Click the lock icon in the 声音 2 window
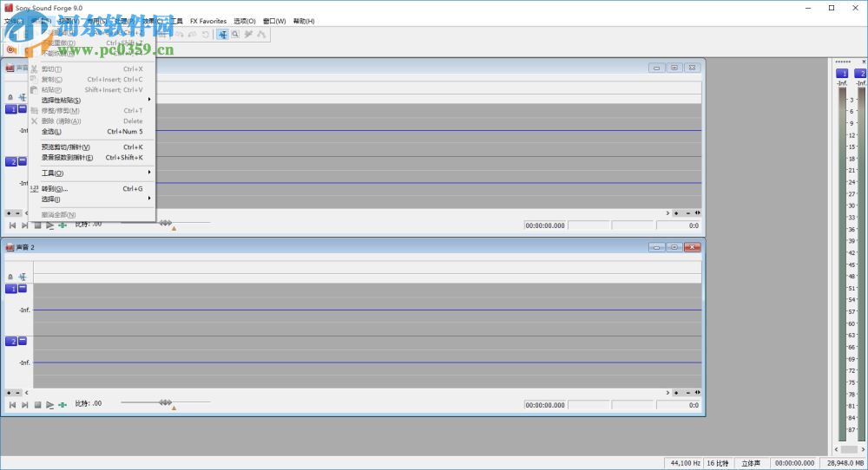This screenshot has height=470, width=868. [10, 277]
